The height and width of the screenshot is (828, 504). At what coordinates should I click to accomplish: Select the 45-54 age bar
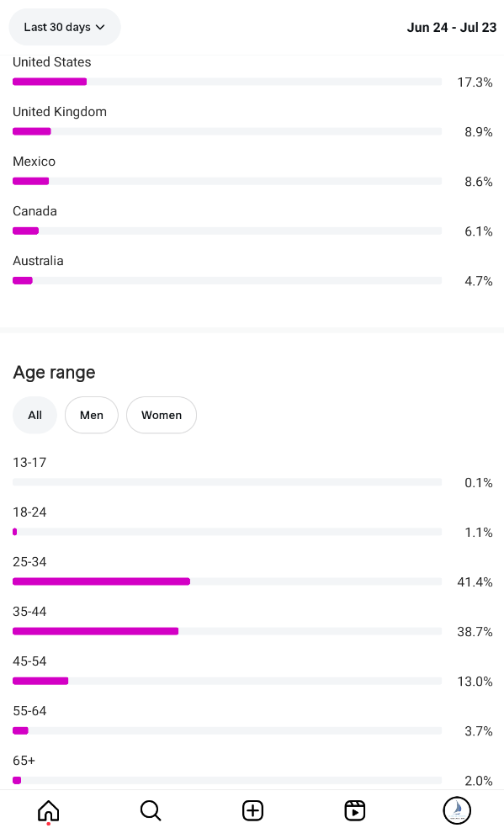point(227,681)
